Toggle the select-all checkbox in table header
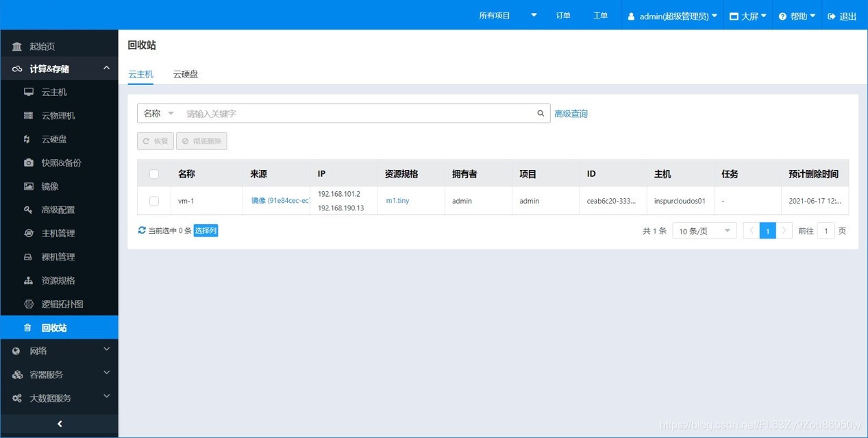 pos(154,174)
